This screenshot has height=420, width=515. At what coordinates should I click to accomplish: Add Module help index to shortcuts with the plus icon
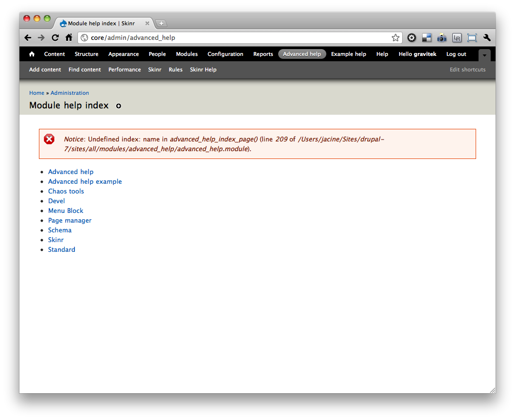119,106
